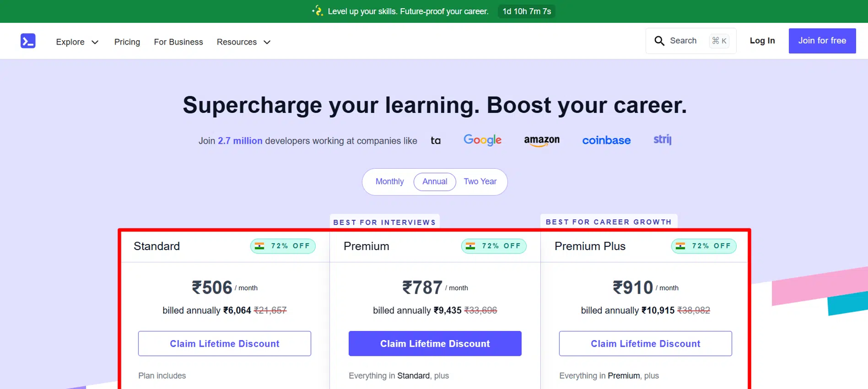
Task: Click the Google logo
Action: 482,140
